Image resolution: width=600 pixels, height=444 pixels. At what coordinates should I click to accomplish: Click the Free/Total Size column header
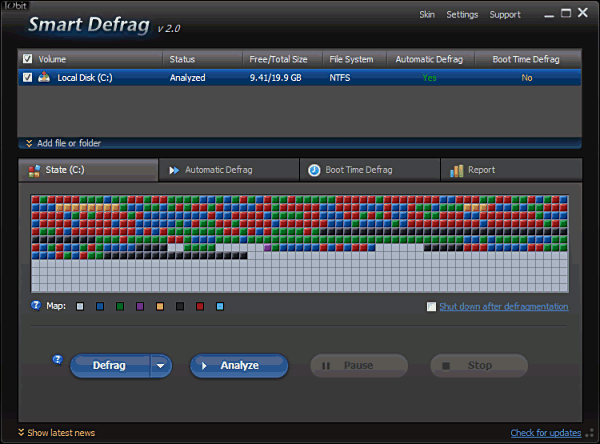pyautogui.click(x=282, y=59)
